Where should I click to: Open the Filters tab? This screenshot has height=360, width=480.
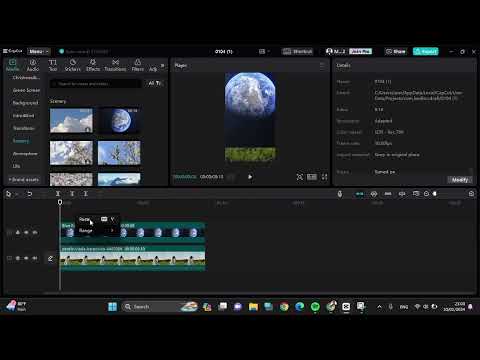point(137,65)
